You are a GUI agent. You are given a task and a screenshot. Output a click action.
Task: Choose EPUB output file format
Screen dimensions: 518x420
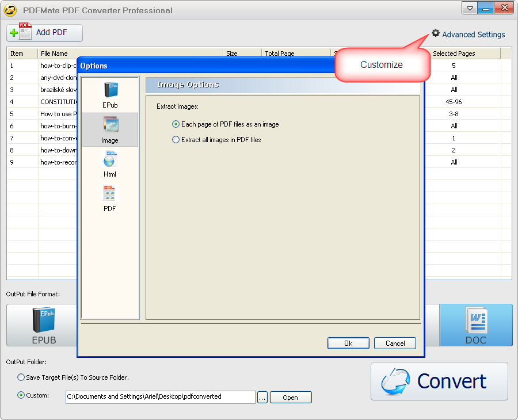click(42, 325)
